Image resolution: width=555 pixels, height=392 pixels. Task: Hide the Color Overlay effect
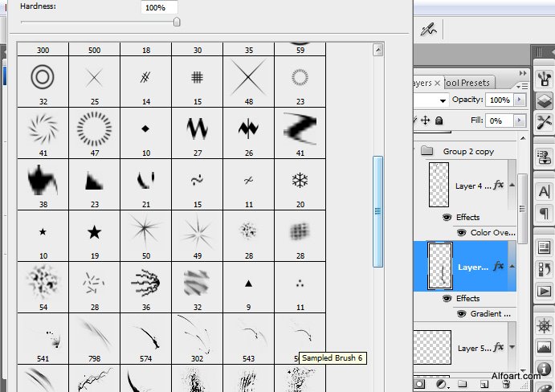point(461,233)
